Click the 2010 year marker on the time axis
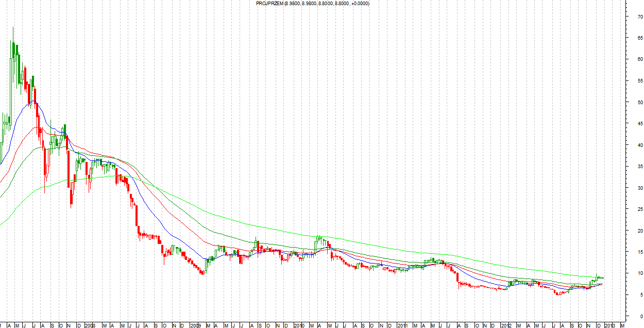 point(300,325)
